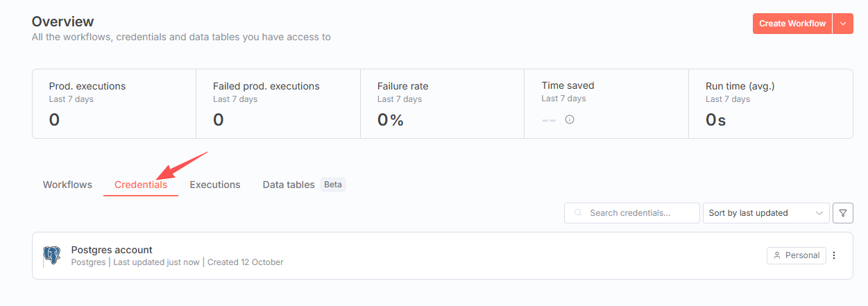Click the Postgres elephant icon
868x306 pixels.
pyautogui.click(x=51, y=256)
